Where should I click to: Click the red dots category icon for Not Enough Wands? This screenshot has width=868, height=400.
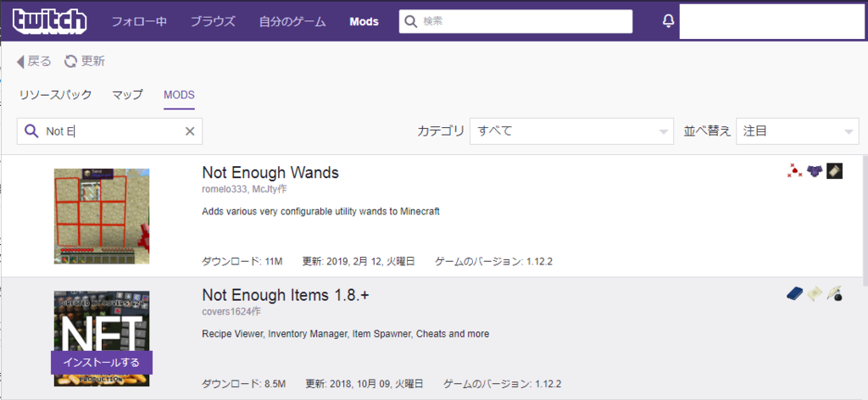(794, 171)
